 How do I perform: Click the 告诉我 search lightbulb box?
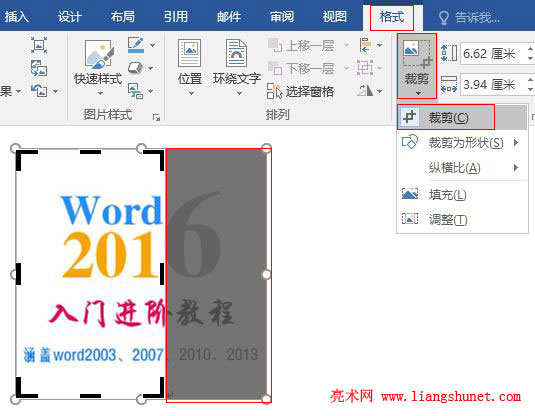tap(469, 17)
